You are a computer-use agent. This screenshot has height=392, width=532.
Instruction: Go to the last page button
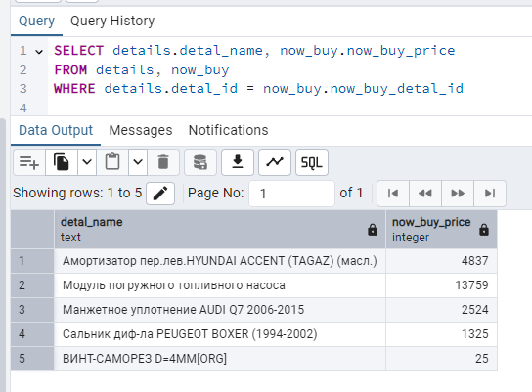pos(490,194)
